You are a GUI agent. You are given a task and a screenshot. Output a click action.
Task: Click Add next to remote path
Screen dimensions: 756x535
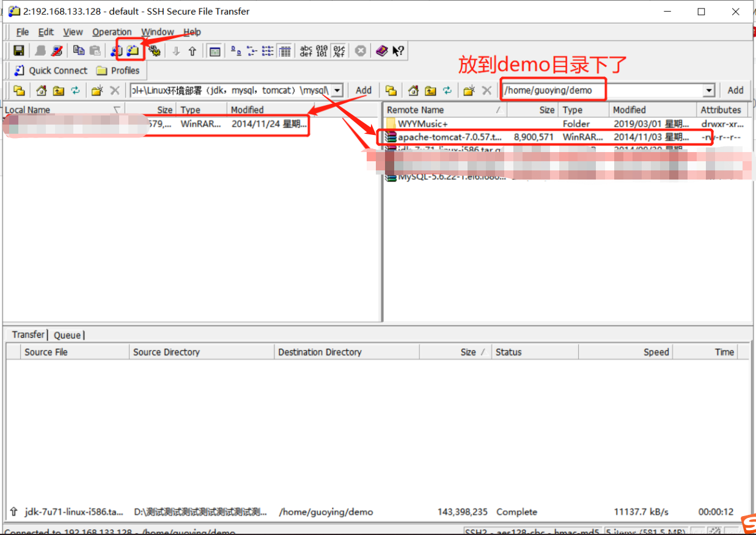pyautogui.click(x=735, y=90)
